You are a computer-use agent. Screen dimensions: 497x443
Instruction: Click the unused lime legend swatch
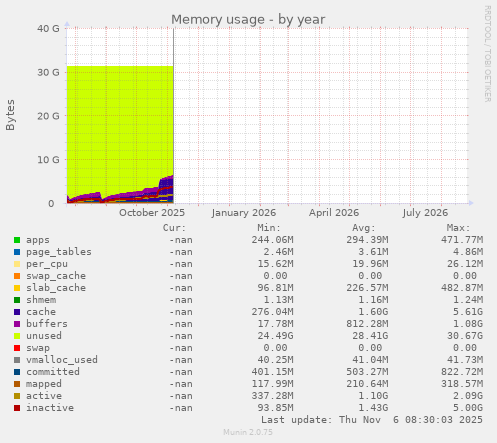(x=17, y=336)
